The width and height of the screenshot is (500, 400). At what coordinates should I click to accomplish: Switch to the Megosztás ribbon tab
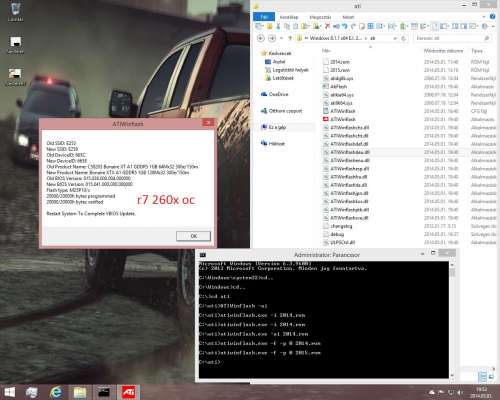pyautogui.click(x=320, y=17)
